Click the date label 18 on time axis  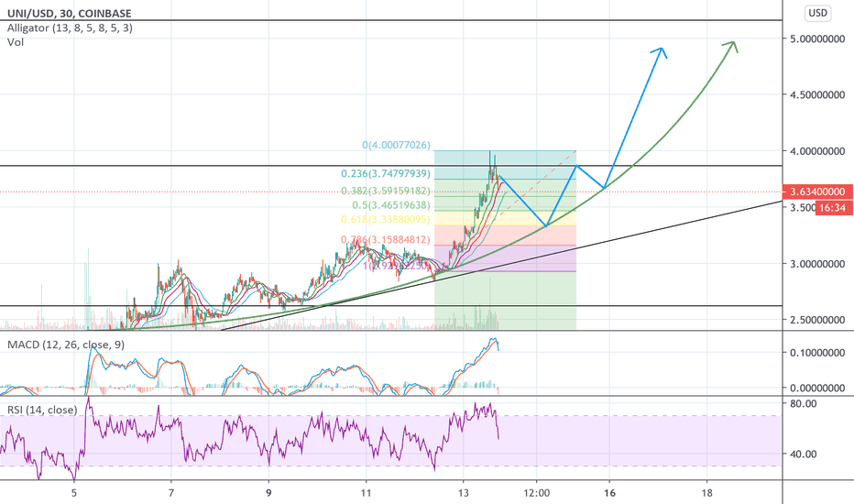click(707, 493)
